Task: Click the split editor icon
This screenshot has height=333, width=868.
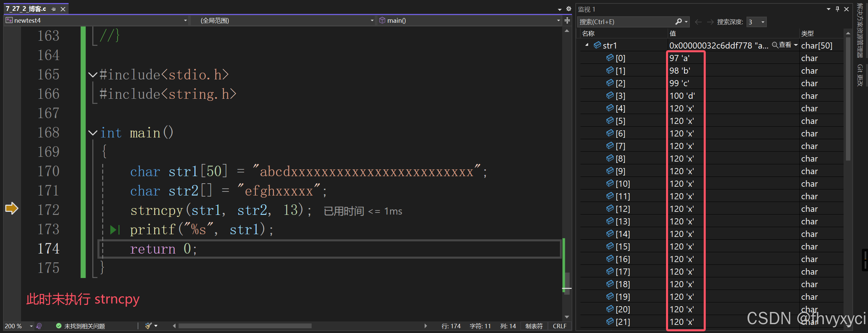Action: (x=567, y=21)
